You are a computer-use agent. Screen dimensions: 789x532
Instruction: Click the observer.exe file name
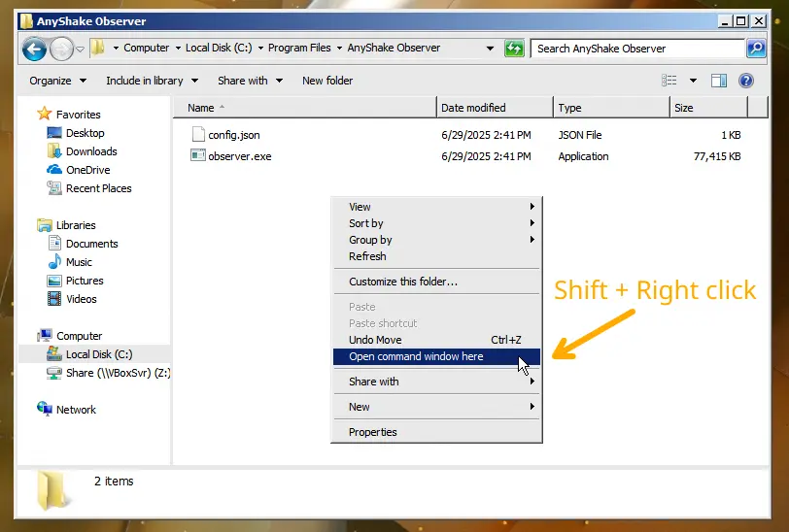coord(239,156)
